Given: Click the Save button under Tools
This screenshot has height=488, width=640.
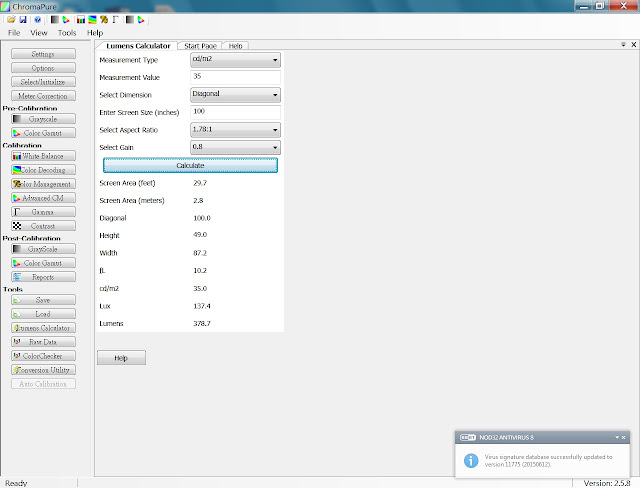Looking at the screenshot, I should [43, 300].
